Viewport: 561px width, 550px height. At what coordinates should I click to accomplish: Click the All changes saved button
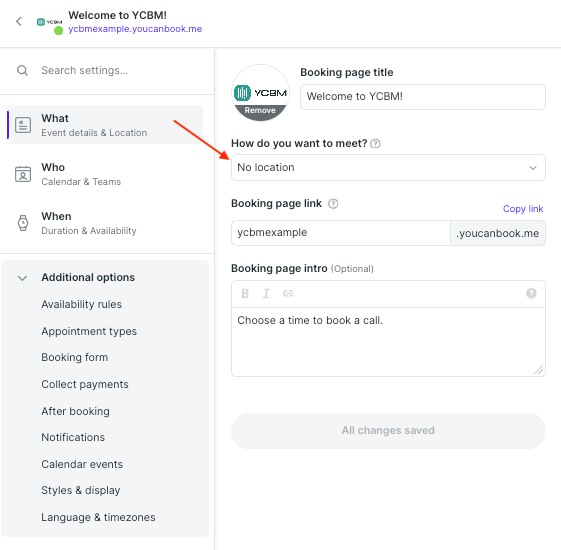(x=388, y=431)
